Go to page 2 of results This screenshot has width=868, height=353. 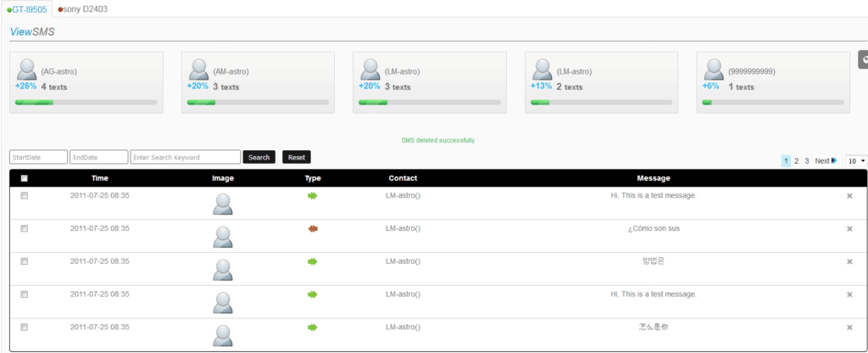(x=797, y=160)
